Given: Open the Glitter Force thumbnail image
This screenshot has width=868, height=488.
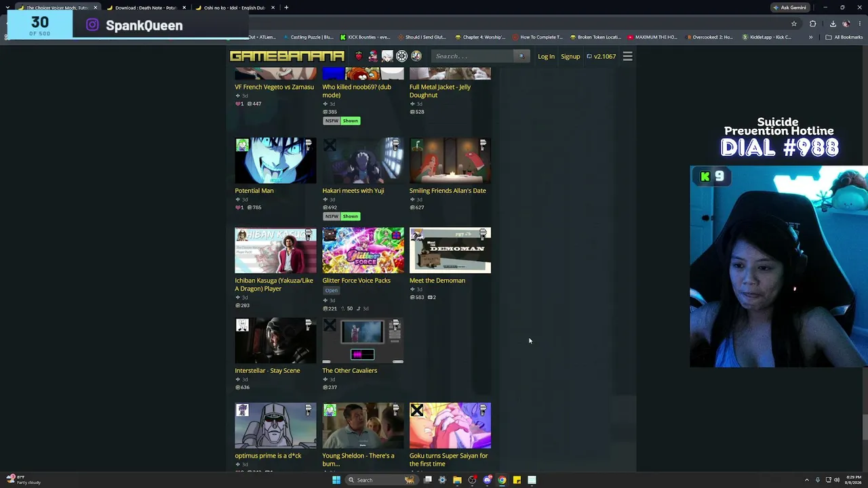Looking at the screenshot, I should coord(363,251).
